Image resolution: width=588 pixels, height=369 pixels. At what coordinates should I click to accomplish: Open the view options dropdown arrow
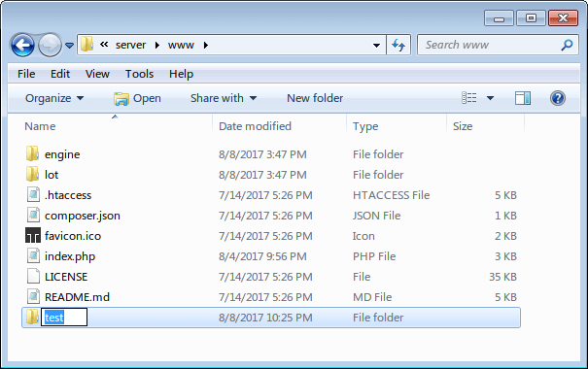click(490, 98)
